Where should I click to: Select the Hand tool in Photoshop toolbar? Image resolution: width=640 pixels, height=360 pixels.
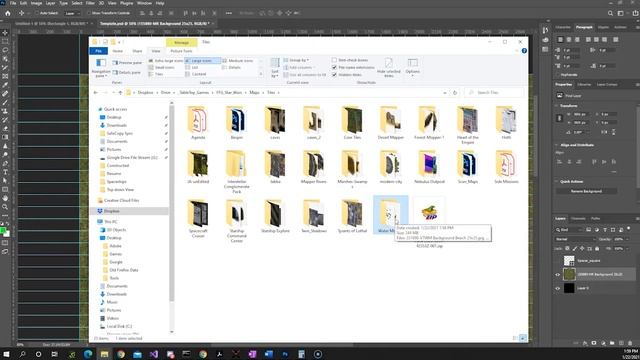[5, 198]
